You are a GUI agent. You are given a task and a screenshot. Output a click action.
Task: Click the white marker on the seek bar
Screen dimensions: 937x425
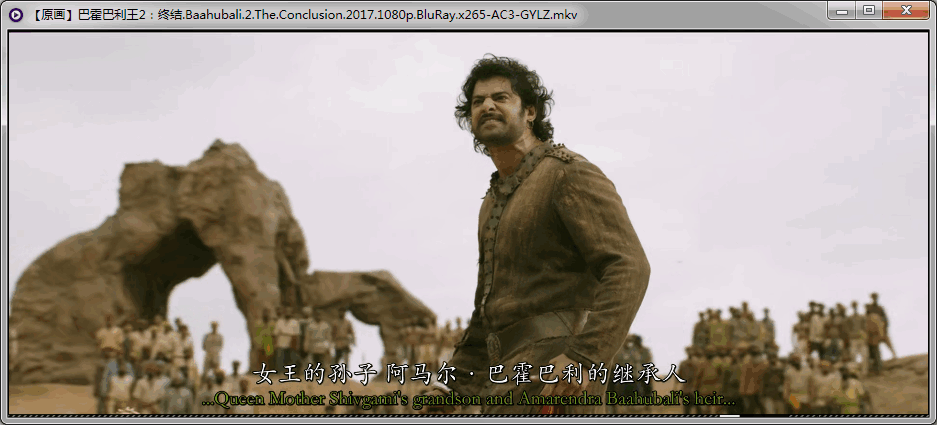729,414
